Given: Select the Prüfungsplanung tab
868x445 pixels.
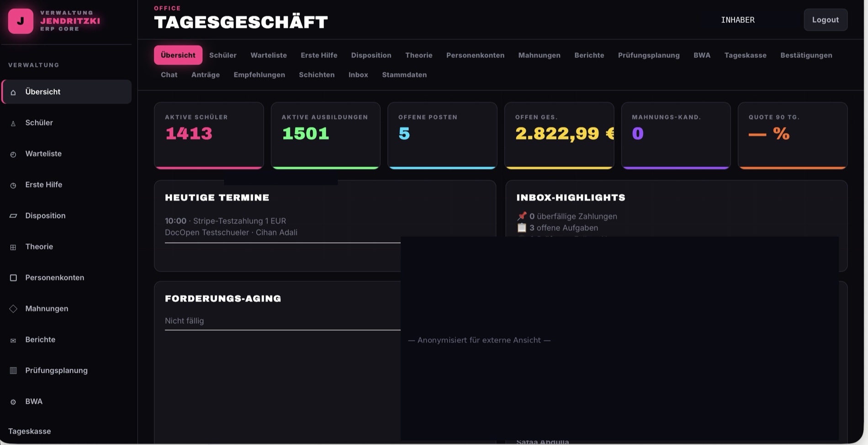Looking at the screenshot, I should 649,55.
